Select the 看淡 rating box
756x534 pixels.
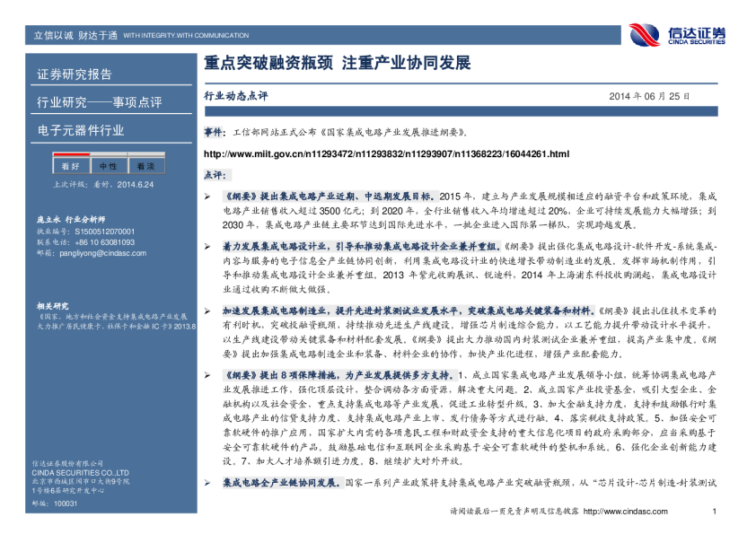click(145, 167)
